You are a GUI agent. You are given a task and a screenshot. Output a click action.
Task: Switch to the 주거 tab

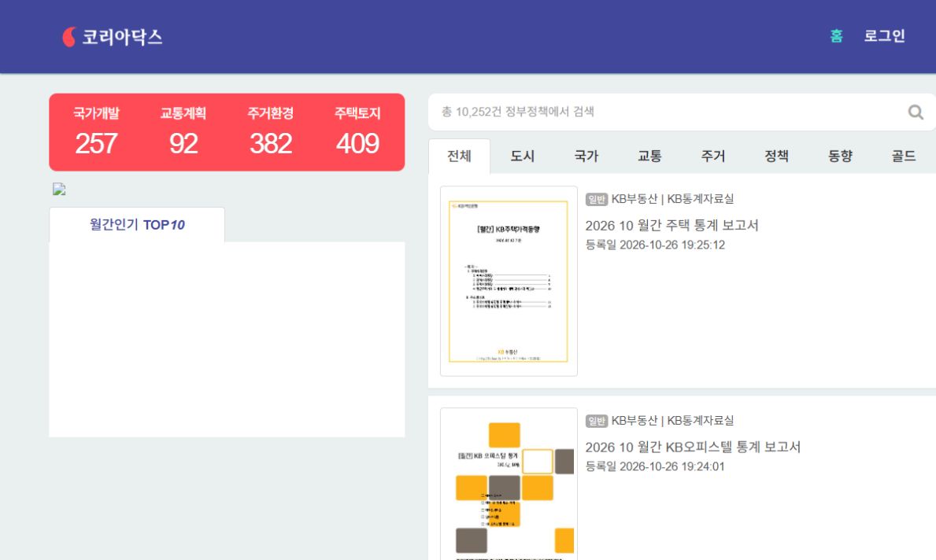[712, 157]
